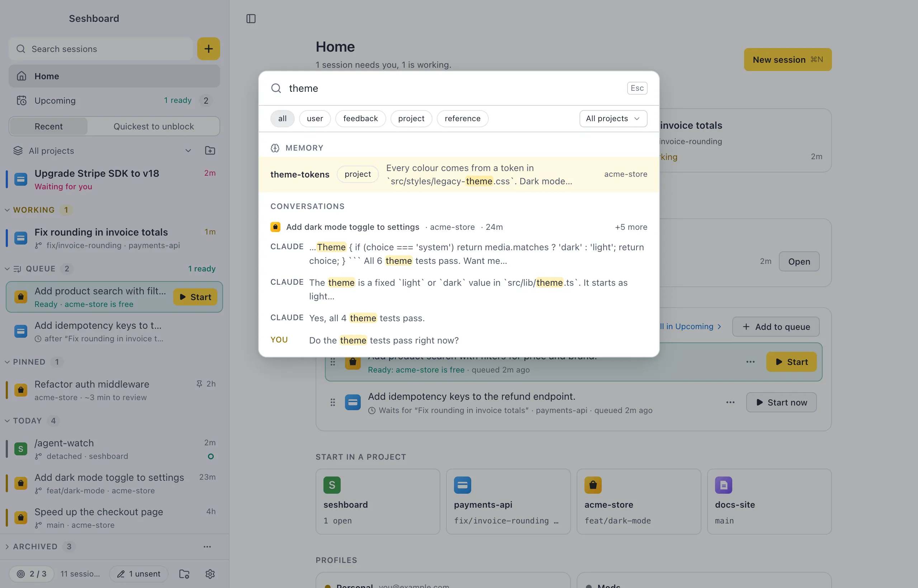
Task: Switch to Quickest to unblock tab
Action: [x=153, y=126]
